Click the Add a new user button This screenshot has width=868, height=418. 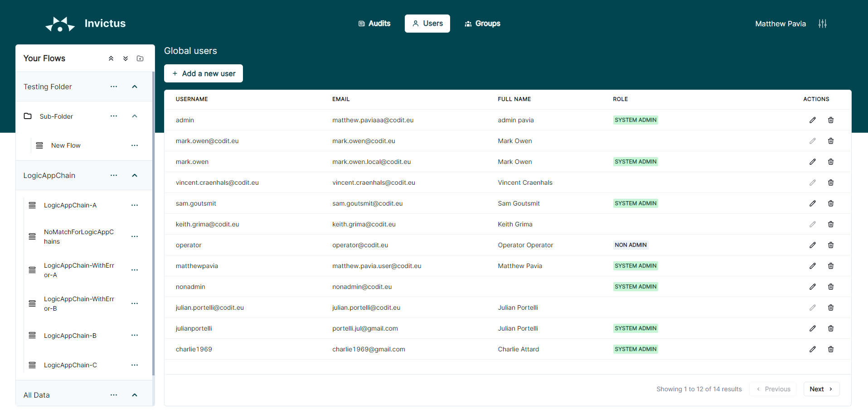[x=203, y=73]
